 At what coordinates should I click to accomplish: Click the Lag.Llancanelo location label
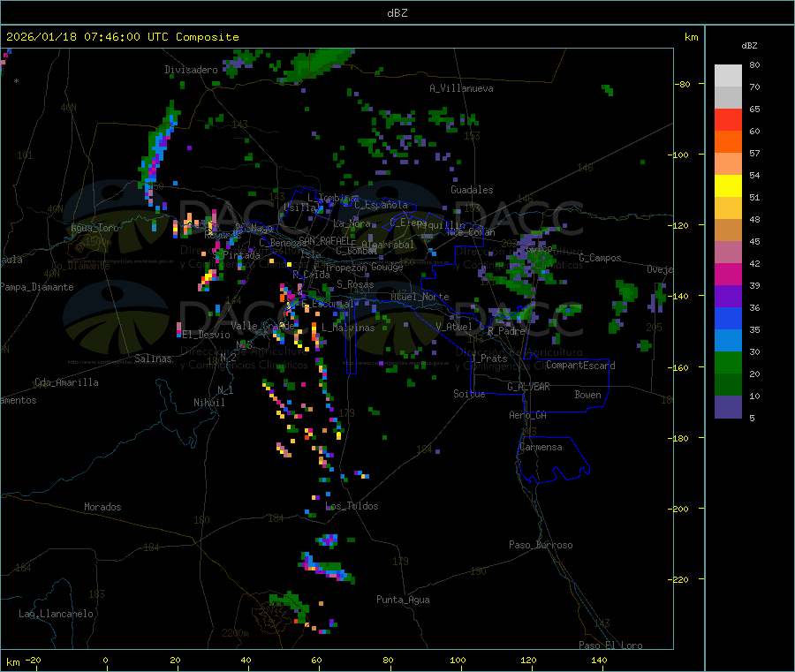(x=57, y=614)
